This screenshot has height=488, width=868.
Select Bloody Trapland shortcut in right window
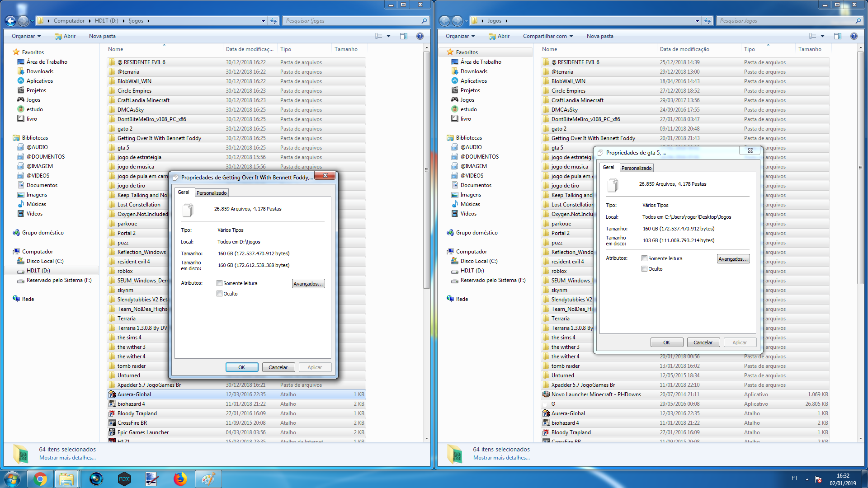pyautogui.click(x=685, y=432)
